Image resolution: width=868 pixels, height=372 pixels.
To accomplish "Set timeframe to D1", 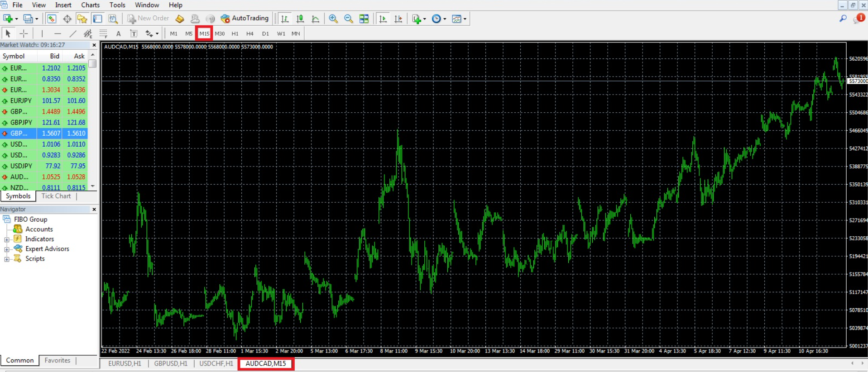I will pos(265,33).
